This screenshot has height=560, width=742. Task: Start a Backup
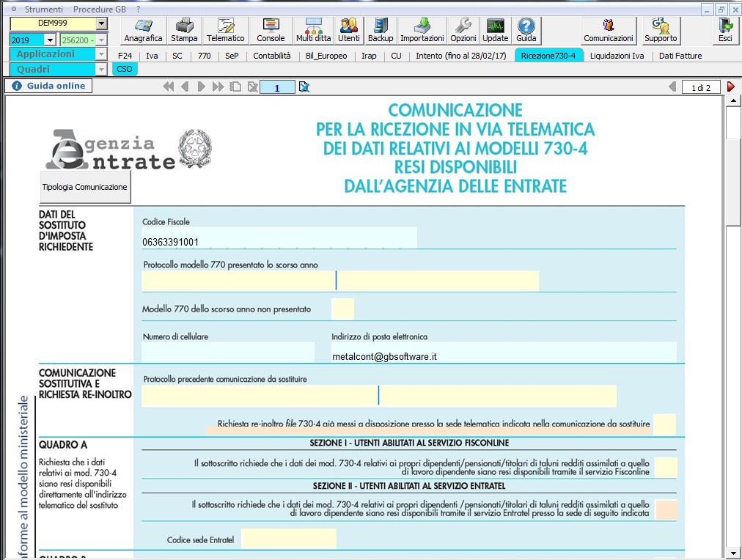380,30
